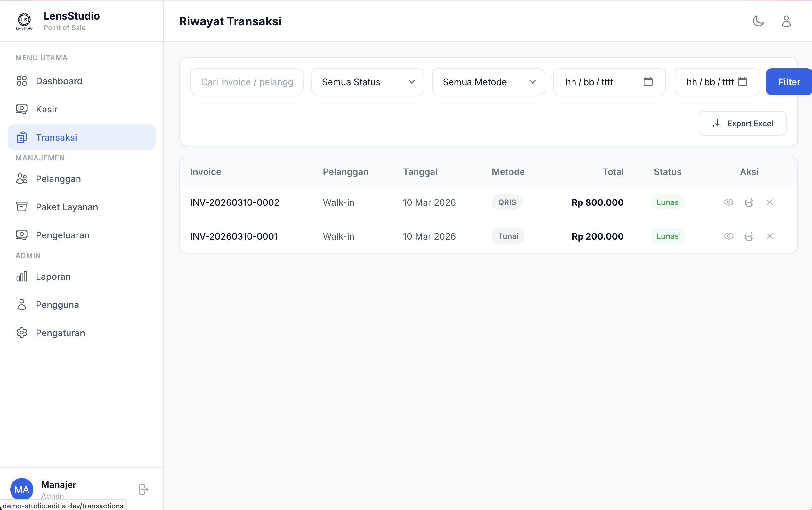This screenshot has height=510, width=812.
Task: Click the logout icon beside Manajer
Action: pos(143,489)
